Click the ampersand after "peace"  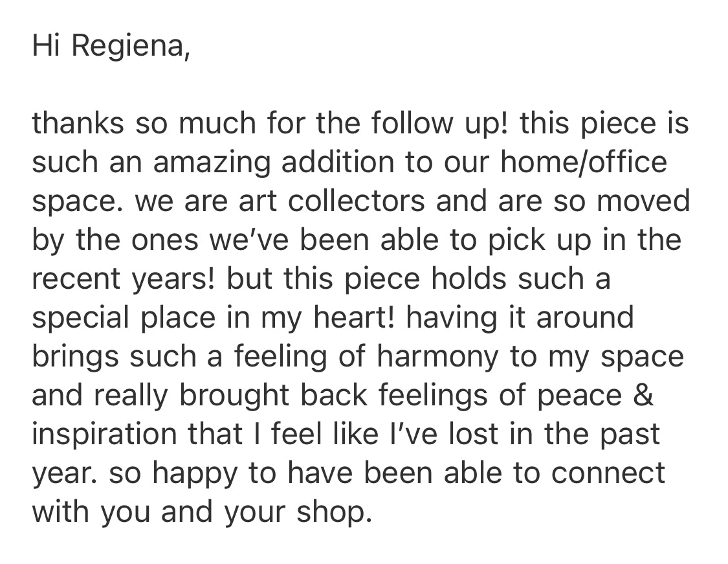(644, 395)
